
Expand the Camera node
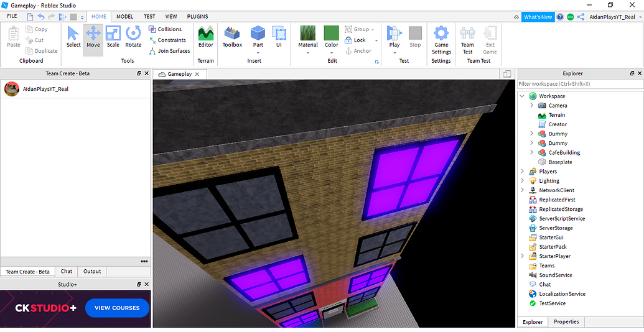coord(531,106)
